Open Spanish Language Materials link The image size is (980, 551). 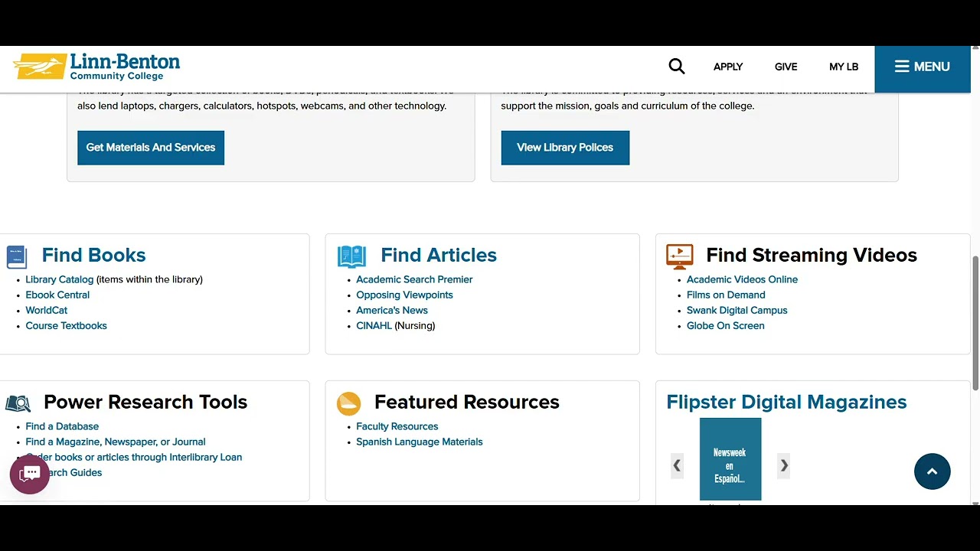[x=420, y=442]
